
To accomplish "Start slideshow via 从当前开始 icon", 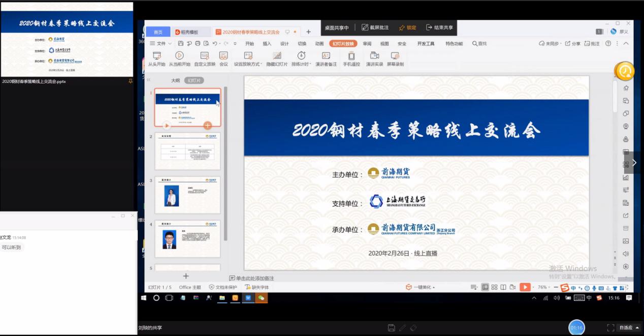I will coord(179,55).
